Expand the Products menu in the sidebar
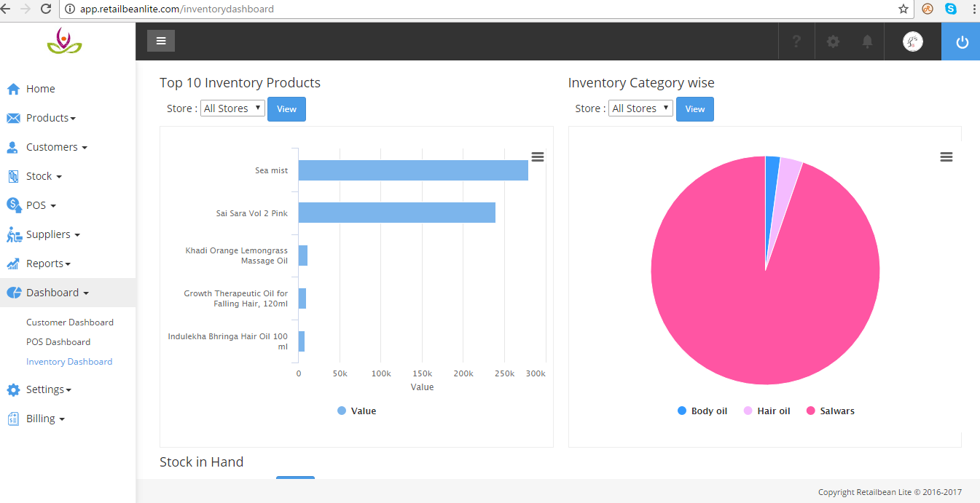 (x=51, y=117)
